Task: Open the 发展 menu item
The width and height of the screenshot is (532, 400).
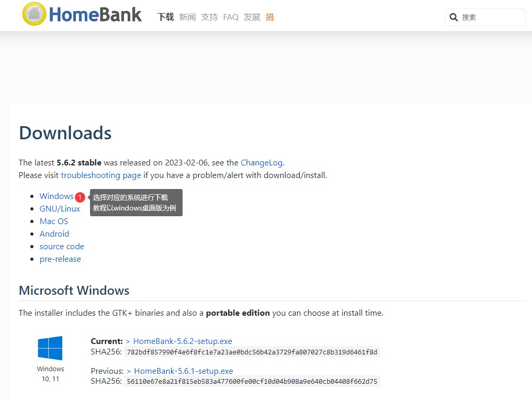Action: [252, 17]
